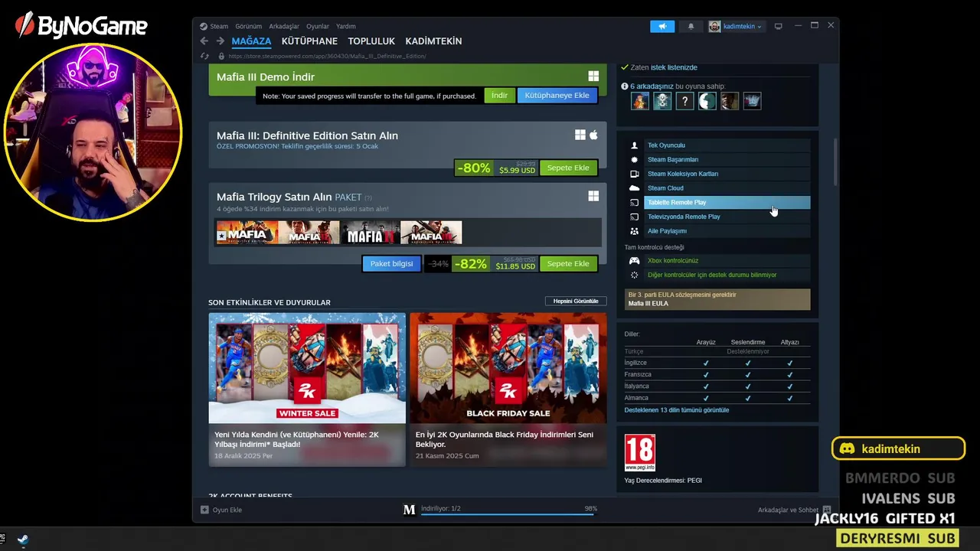Click Desteklenen 13 dilin tümünü görüntüle
The image size is (980, 551).
677,410
